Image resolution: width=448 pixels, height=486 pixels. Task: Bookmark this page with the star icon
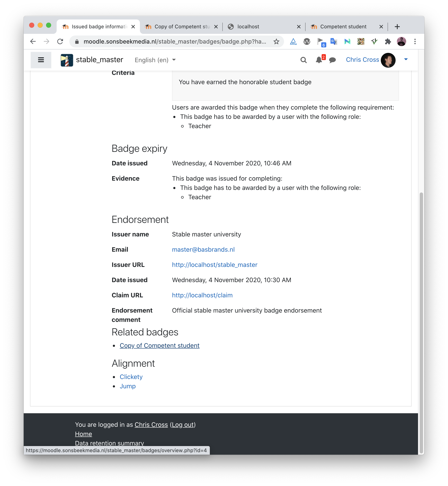pyautogui.click(x=276, y=41)
